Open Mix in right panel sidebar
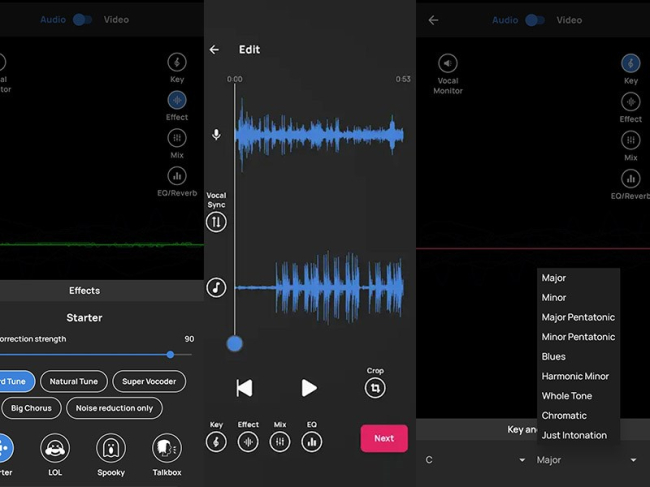The height and width of the screenshot is (487, 650). point(631,140)
